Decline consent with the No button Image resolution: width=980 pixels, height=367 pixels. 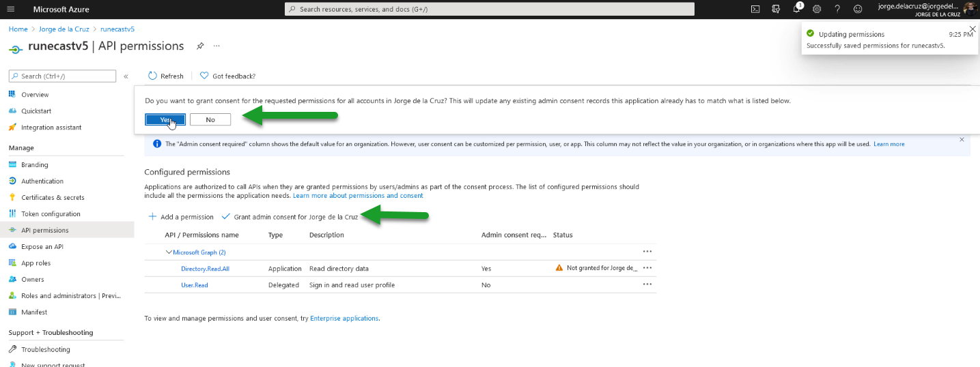click(210, 119)
